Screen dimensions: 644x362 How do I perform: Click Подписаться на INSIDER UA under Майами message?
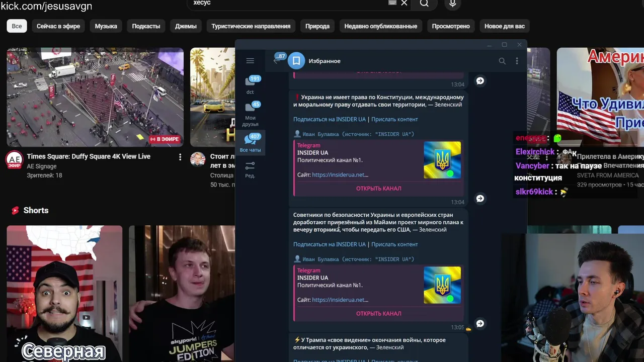[x=330, y=244]
